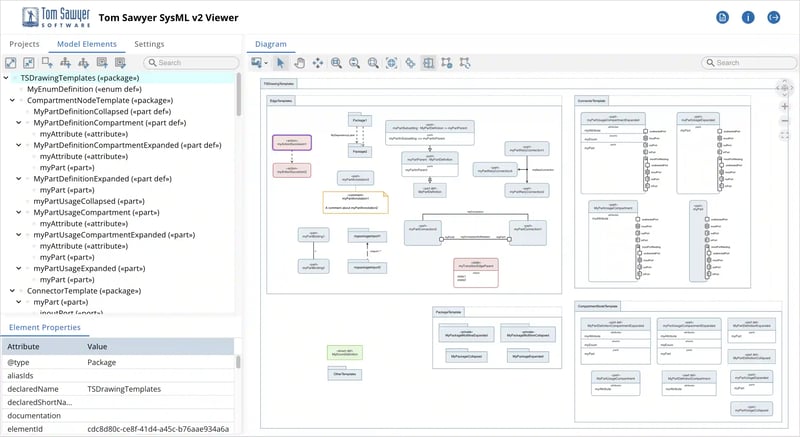Click the fit-to-view canvas control
The height and width of the screenshot is (437, 800).
tap(785, 136)
